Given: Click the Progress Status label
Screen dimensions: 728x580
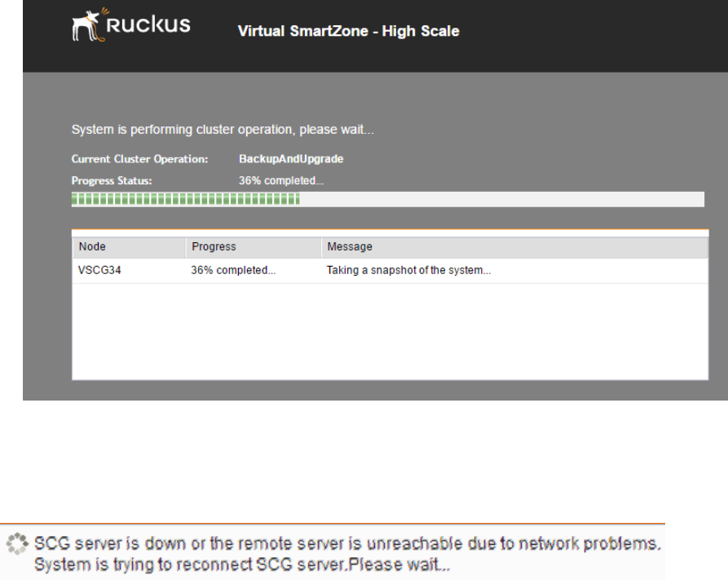Looking at the screenshot, I should [x=112, y=181].
